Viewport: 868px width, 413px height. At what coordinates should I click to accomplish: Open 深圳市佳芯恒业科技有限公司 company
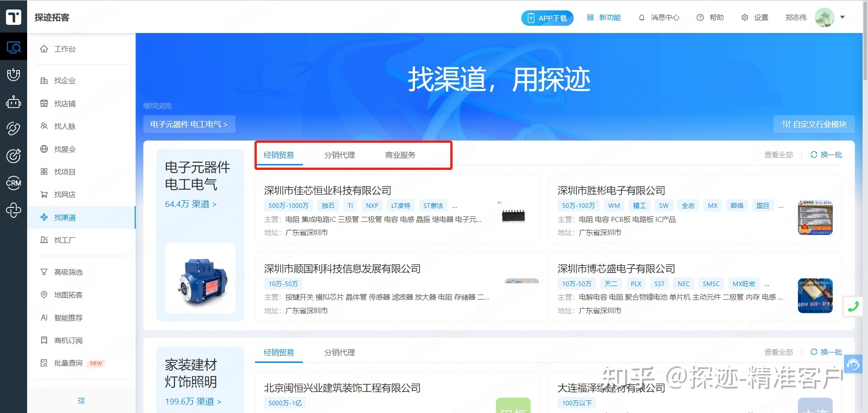327,191
